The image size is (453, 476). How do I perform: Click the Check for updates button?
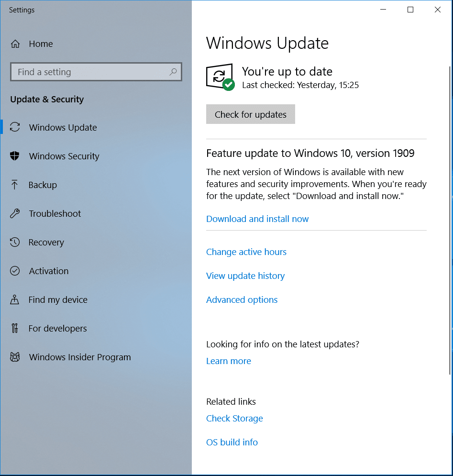(x=251, y=114)
